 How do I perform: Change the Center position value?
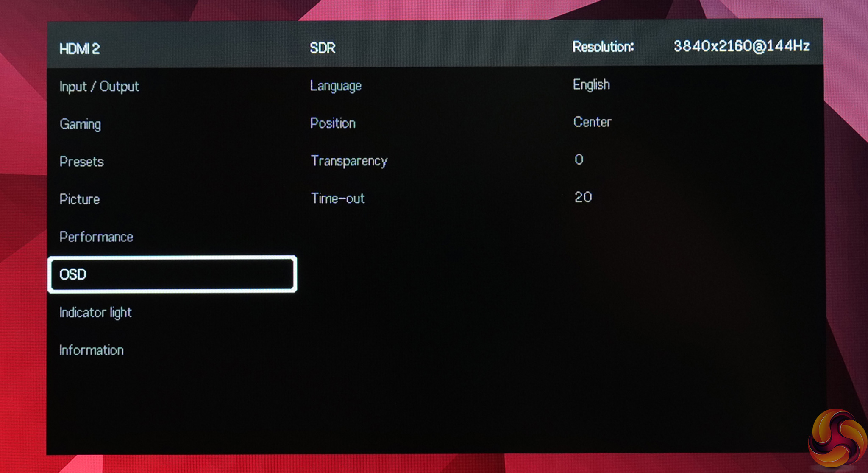(x=592, y=122)
